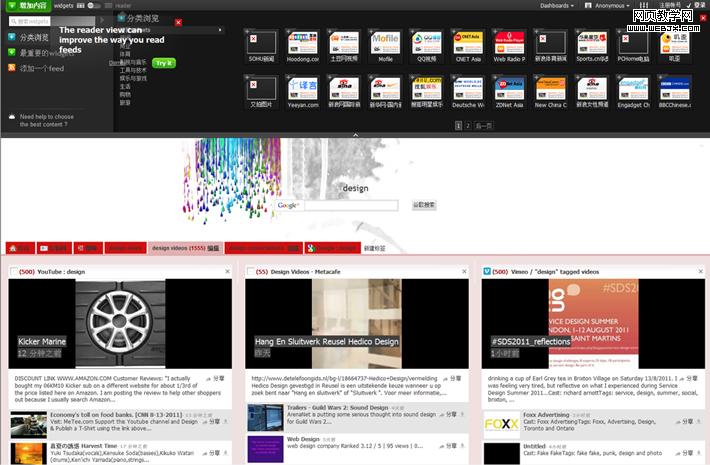Collapse the add-content panel with the arrow
The width and height of the screenshot is (710, 465).
tap(355, 134)
